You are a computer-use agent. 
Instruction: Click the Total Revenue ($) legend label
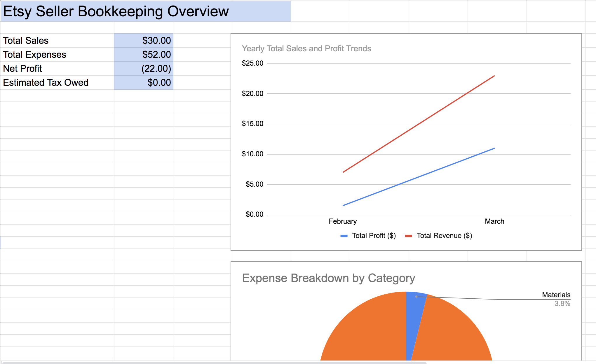(444, 236)
